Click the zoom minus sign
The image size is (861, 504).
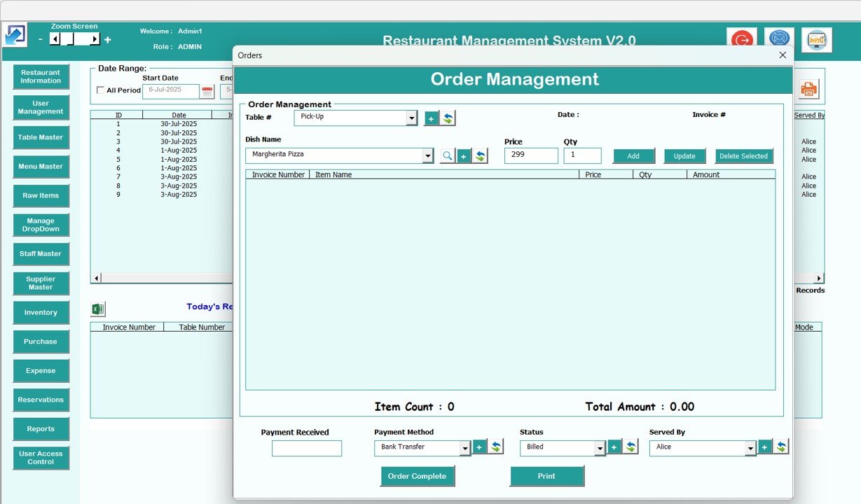pyautogui.click(x=40, y=40)
